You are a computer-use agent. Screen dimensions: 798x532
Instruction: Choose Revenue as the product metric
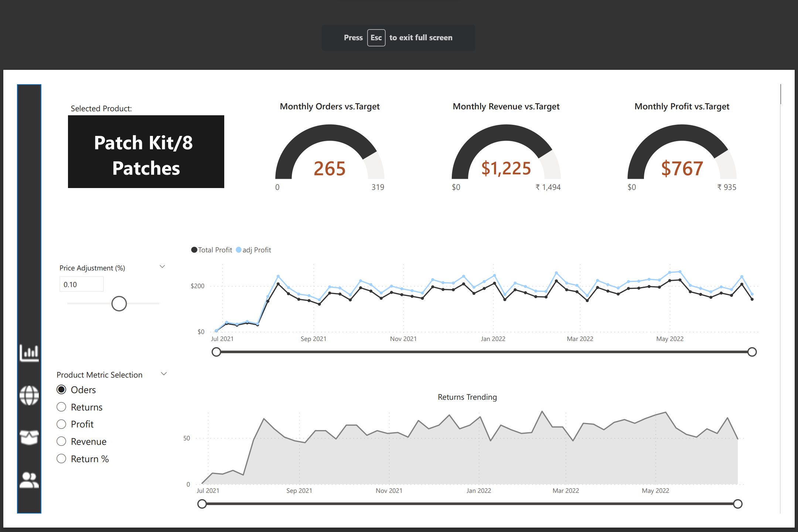tap(61, 441)
